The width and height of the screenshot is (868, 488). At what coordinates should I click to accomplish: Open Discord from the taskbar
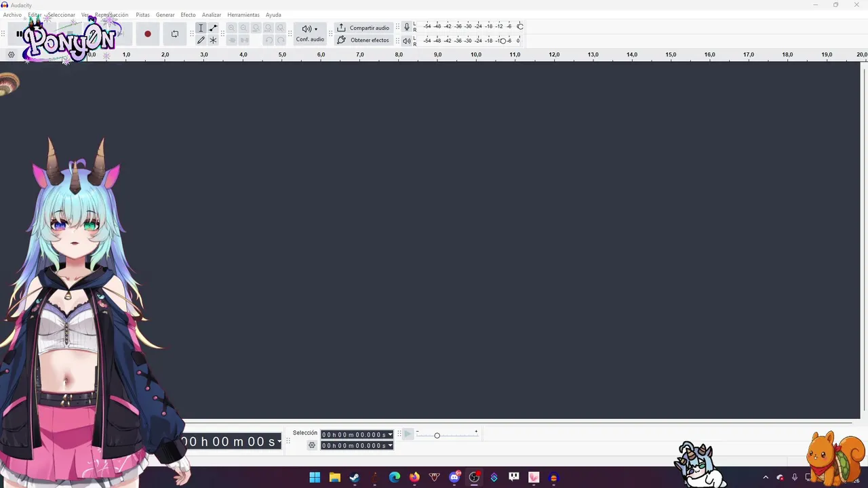tap(454, 477)
